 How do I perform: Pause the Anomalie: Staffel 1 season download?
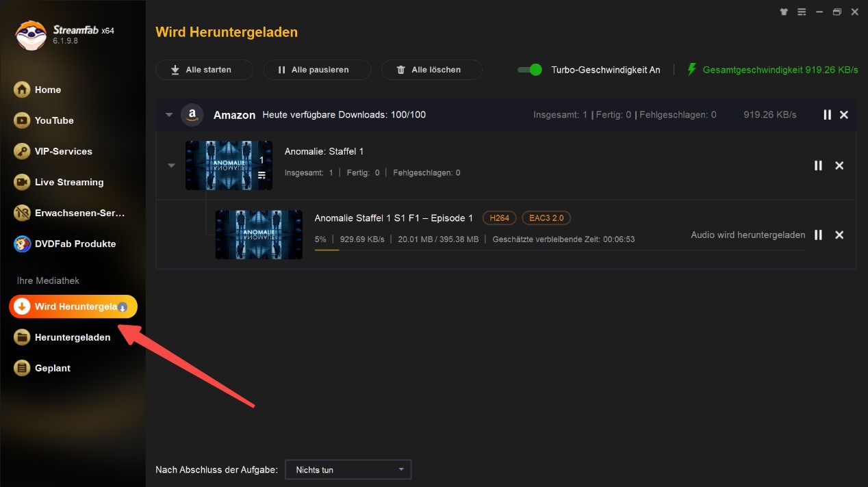(818, 166)
